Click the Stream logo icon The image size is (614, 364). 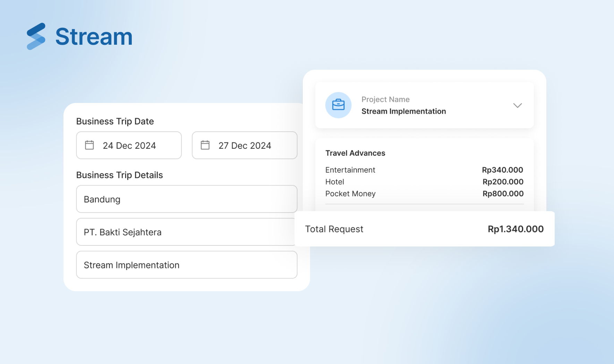point(36,36)
